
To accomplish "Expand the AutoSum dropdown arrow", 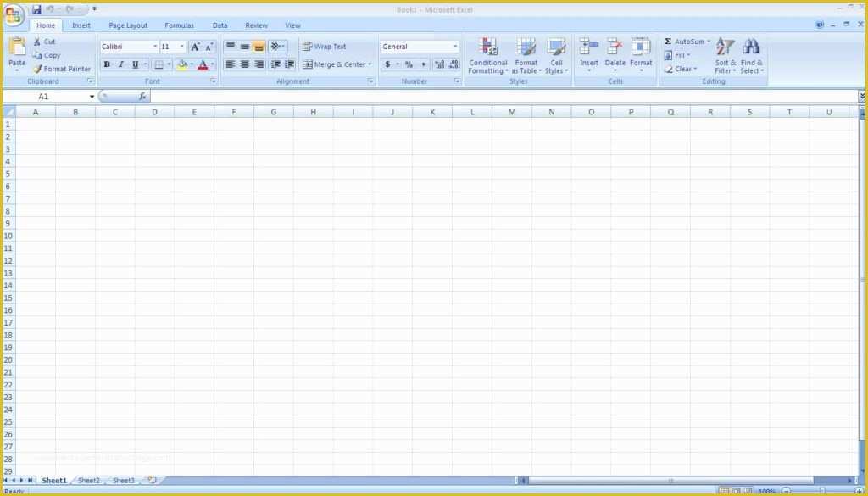I will (x=709, y=42).
